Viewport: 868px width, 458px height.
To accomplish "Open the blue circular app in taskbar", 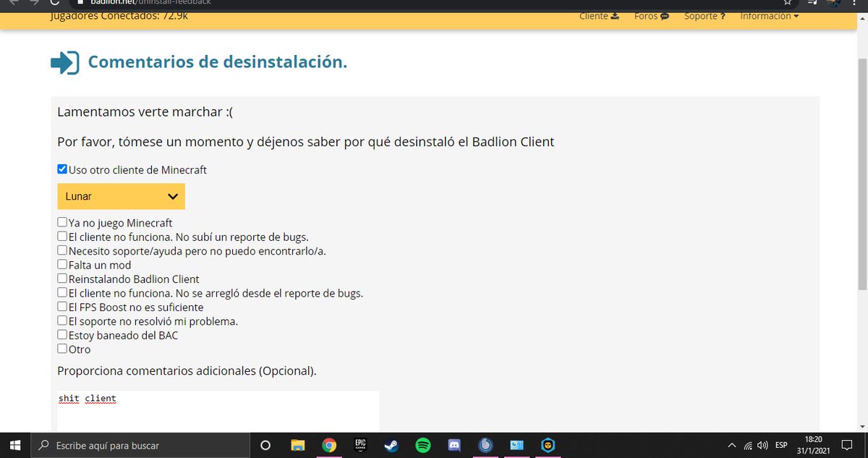I will pyautogui.click(x=487, y=445).
